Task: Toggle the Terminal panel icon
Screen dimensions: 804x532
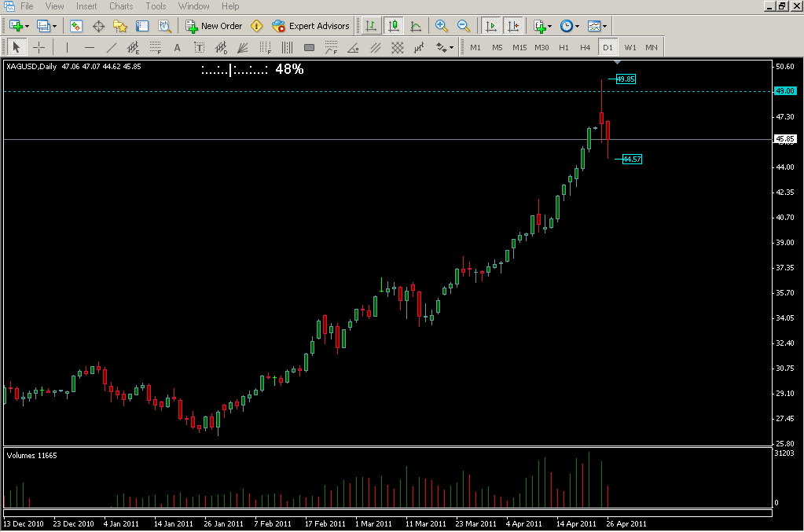Action: [142, 26]
